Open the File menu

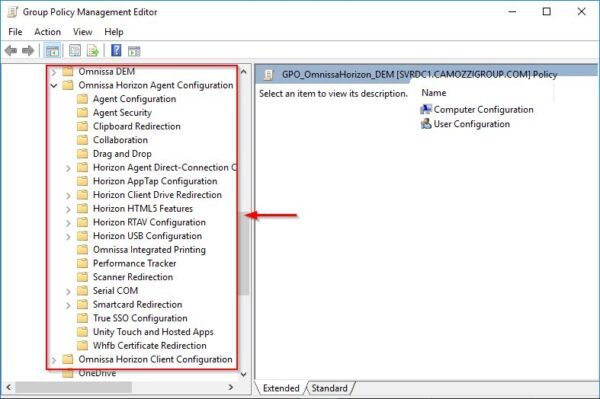(x=15, y=32)
